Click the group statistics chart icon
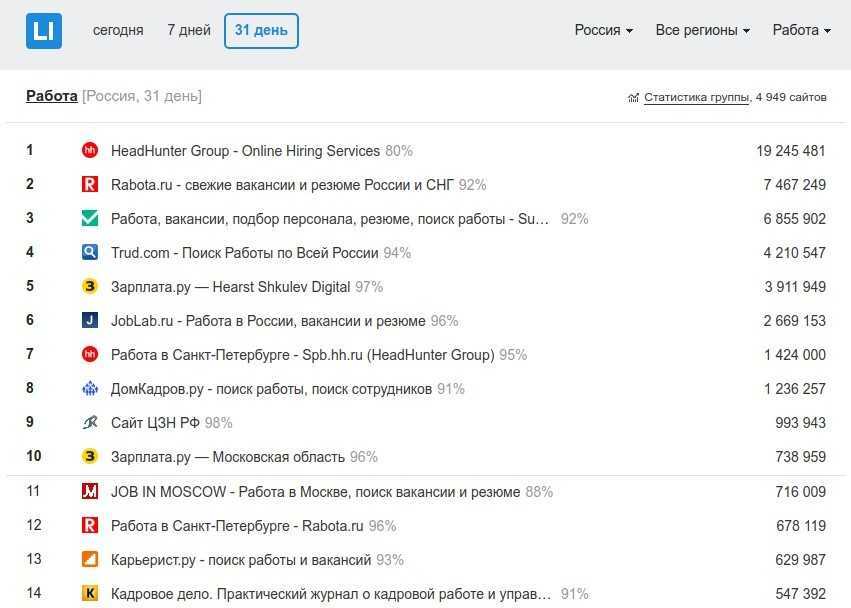The height and width of the screenshot is (608, 851). tap(633, 98)
